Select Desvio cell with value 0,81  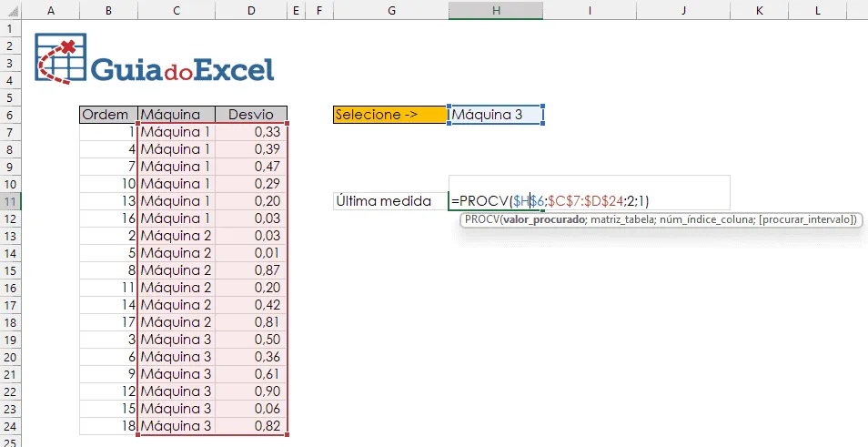[x=251, y=322]
